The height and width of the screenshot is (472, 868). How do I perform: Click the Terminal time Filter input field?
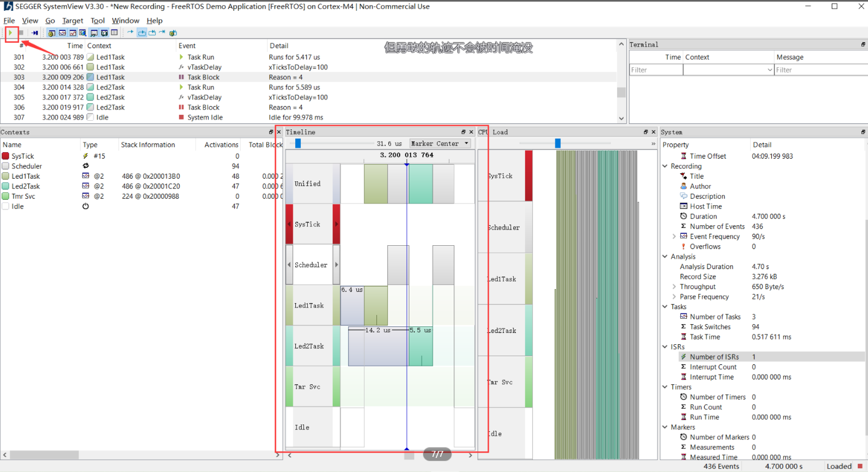tap(656, 70)
